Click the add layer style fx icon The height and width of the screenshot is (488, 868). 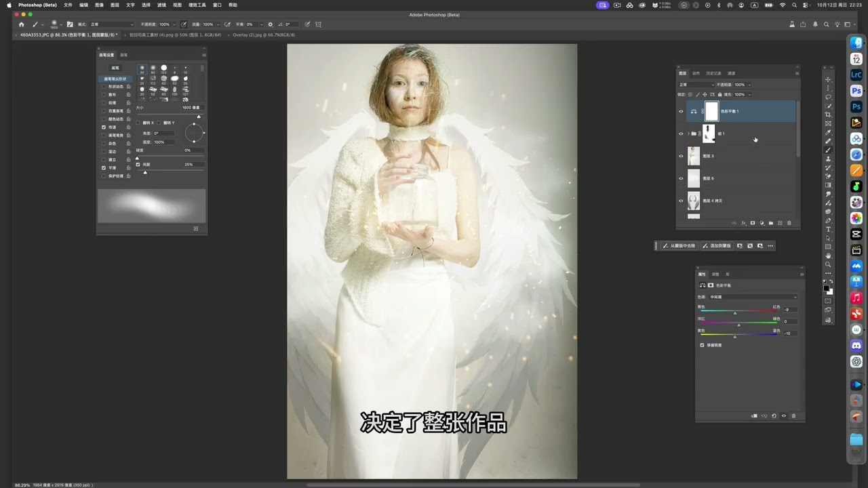(x=743, y=223)
